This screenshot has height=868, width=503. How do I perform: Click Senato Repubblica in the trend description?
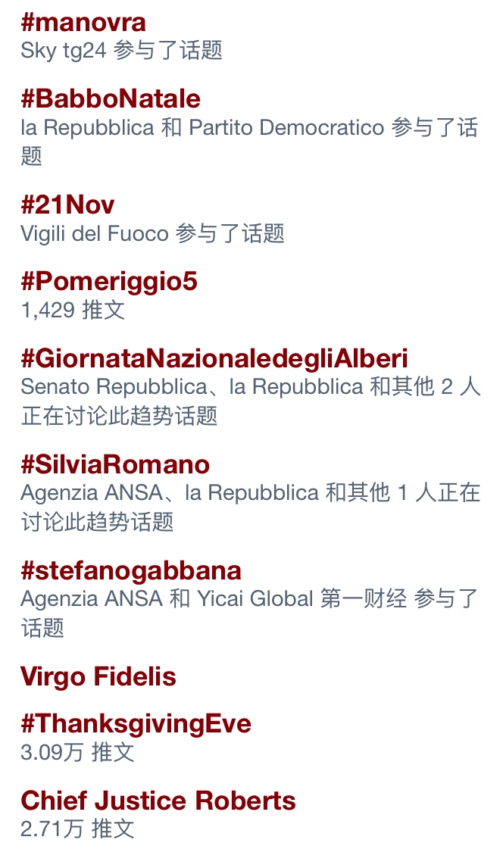(114, 386)
